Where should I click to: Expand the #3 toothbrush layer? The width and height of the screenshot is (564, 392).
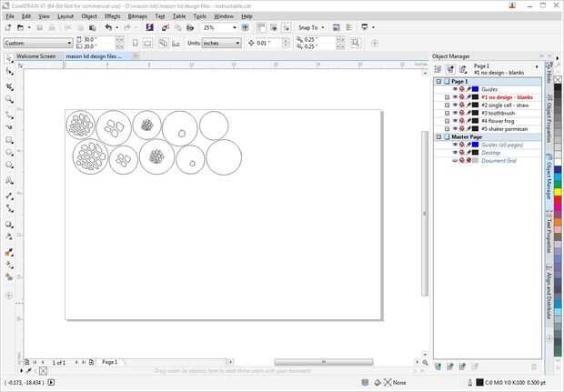447,113
